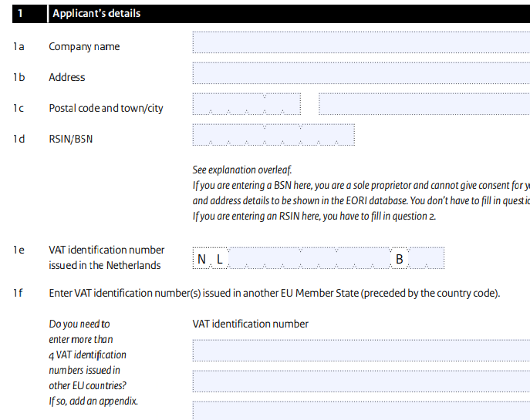Click the B letter in VAT number

[x=399, y=259]
